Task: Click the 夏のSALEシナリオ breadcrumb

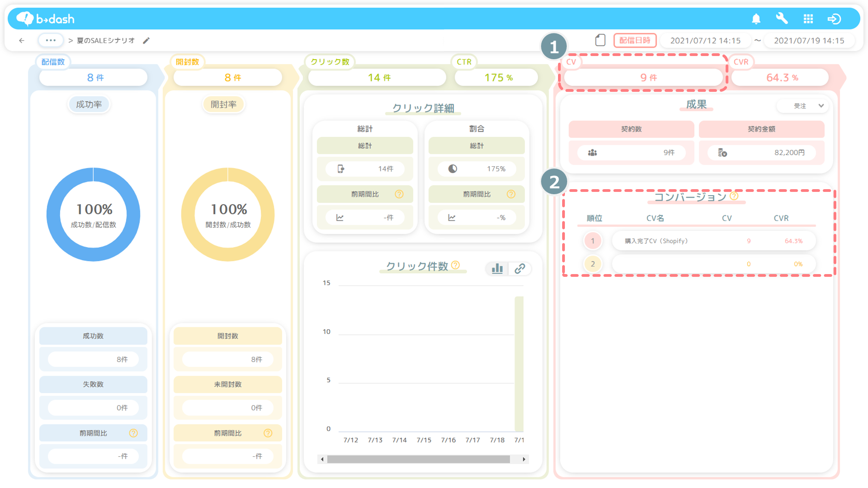Action: click(106, 40)
